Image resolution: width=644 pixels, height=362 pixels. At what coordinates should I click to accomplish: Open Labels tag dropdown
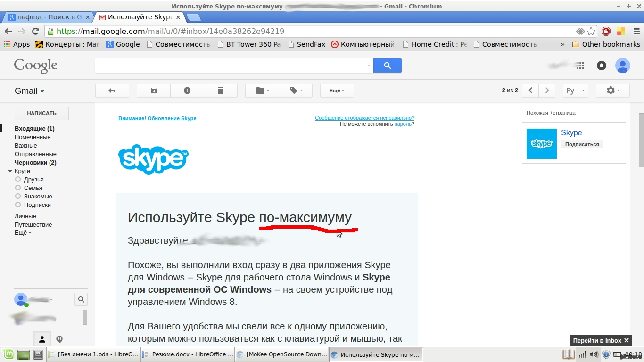(x=296, y=90)
